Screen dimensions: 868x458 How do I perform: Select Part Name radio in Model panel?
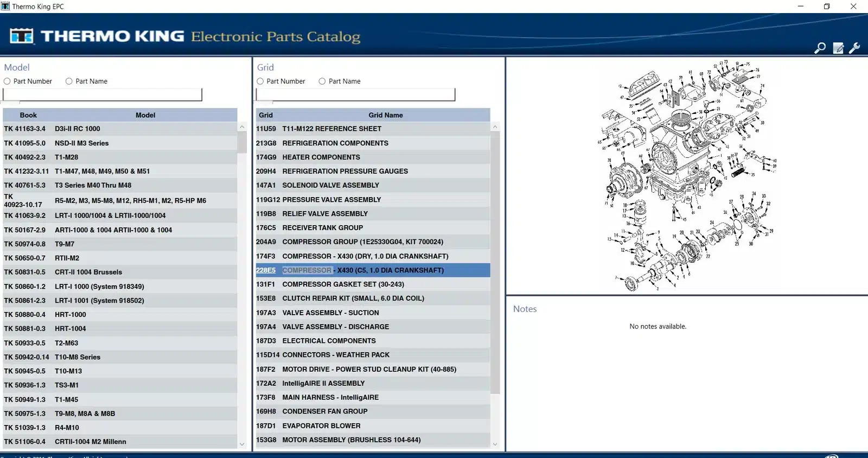click(69, 81)
